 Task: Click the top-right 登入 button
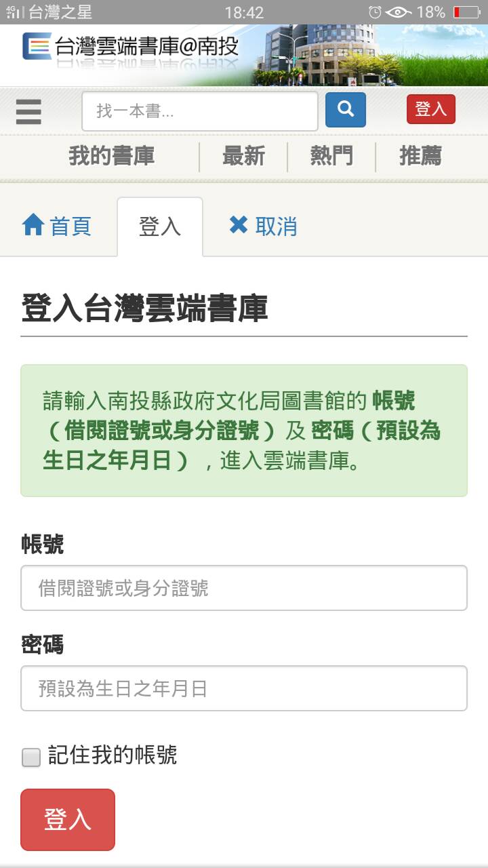[x=431, y=109]
